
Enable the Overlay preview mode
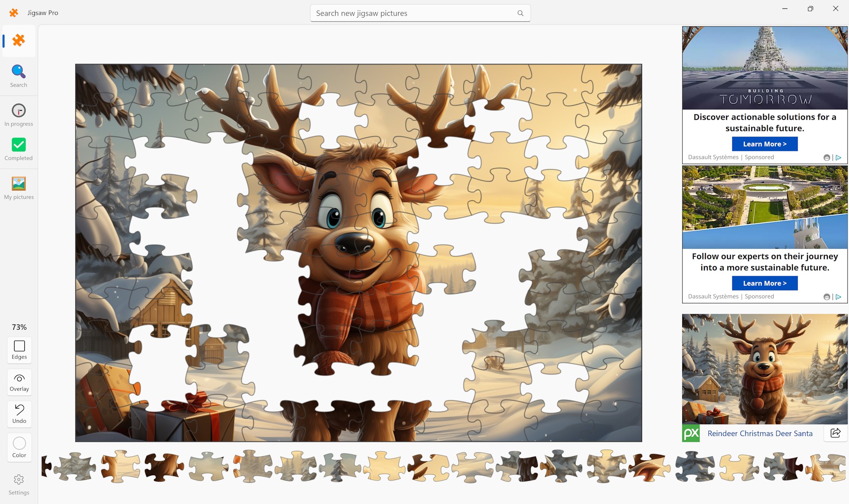[x=19, y=382]
